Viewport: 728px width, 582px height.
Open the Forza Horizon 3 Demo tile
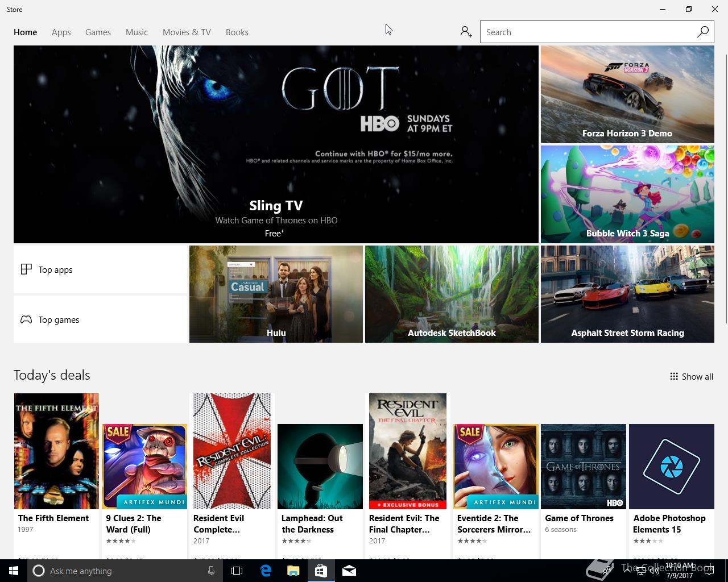coord(627,94)
